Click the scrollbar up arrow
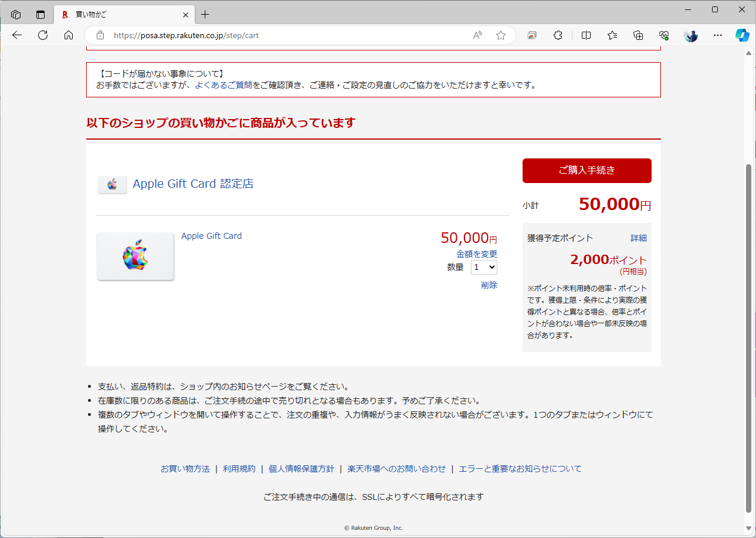 (748, 53)
